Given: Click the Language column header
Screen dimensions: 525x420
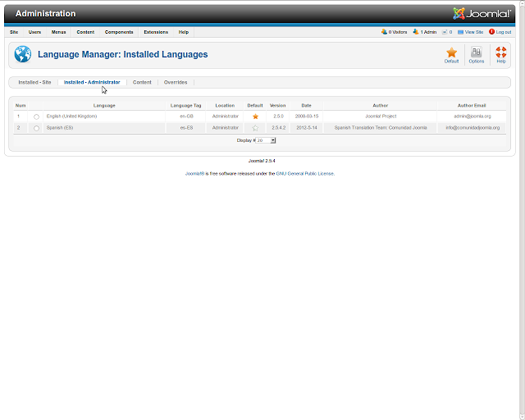Looking at the screenshot, I should point(104,106).
